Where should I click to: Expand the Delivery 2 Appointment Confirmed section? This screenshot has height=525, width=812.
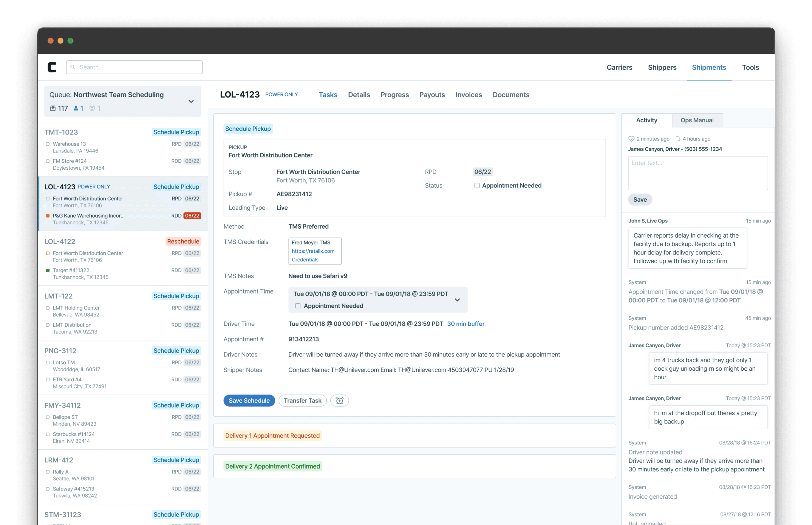point(414,466)
